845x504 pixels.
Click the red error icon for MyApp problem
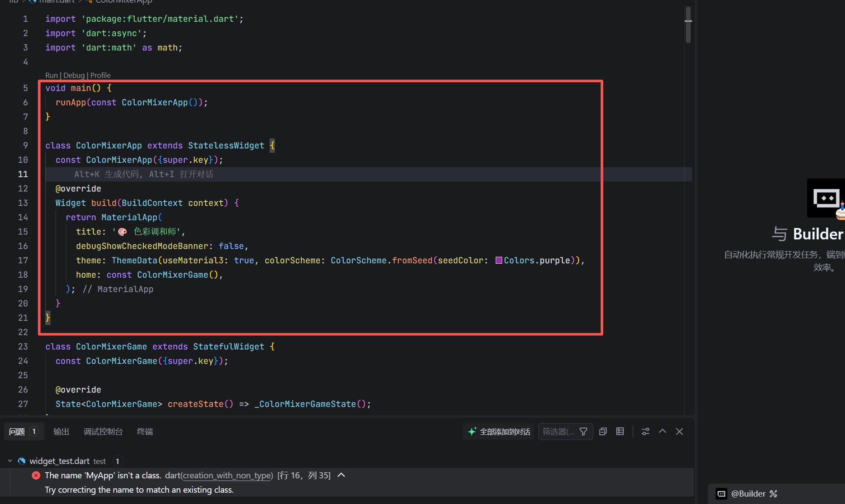(x=36, y=475)
